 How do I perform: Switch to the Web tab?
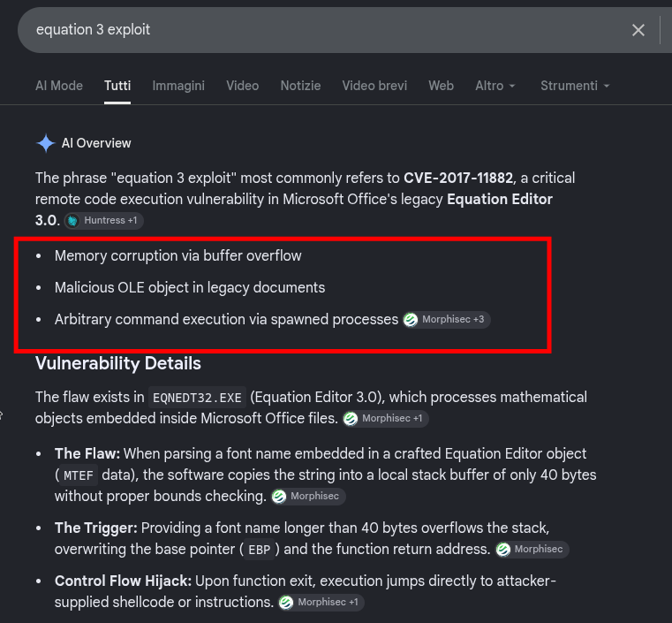441,86
